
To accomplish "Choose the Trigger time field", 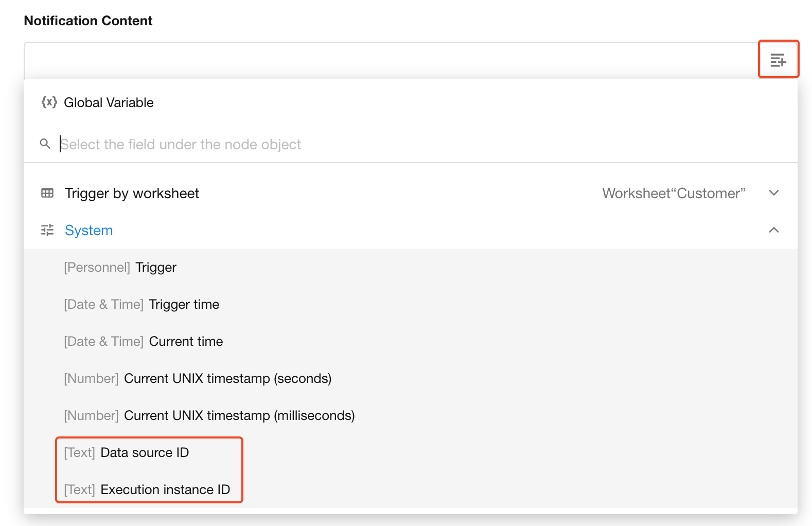I will (x=142, y=305).
